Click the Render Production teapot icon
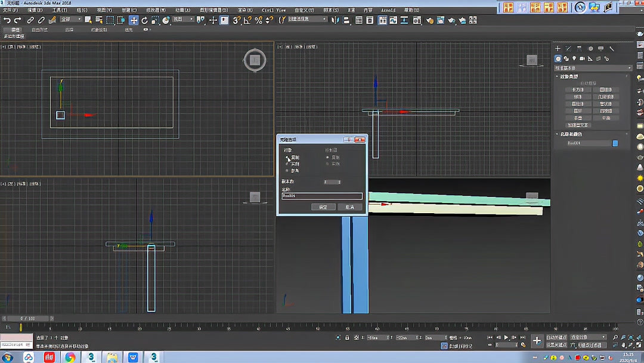The width and height of the screenshot is (644, 363). [x=451, y=20]
